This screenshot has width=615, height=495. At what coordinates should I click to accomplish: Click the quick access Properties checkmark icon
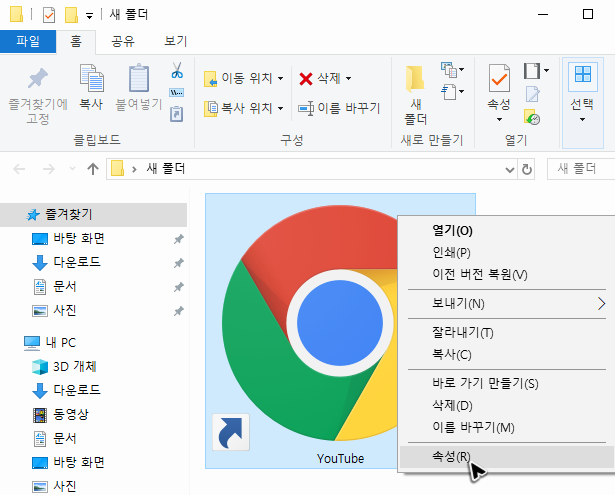tap(49, 15)
